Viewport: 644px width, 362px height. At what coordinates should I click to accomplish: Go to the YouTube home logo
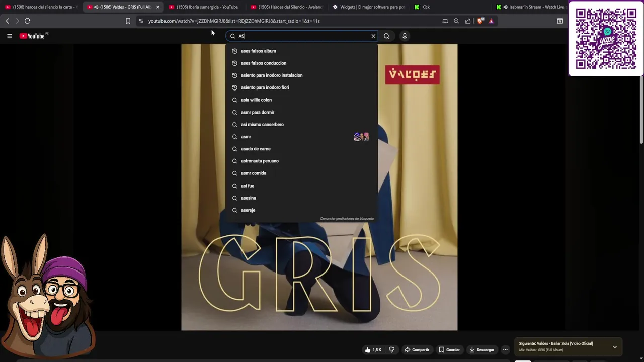pos(32,36)
